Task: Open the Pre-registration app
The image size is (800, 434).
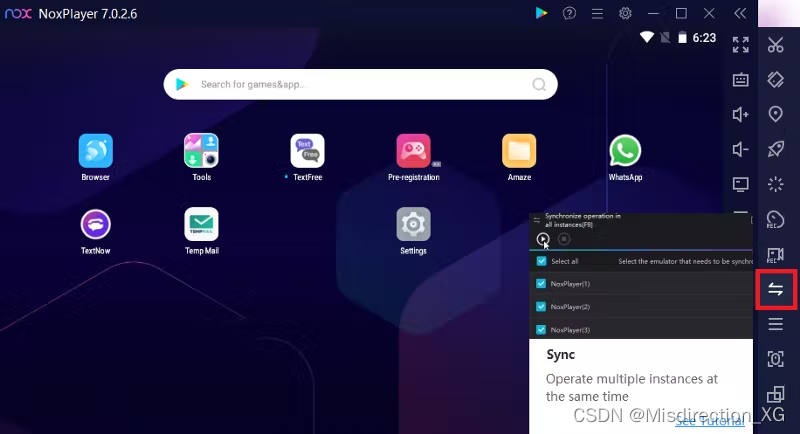Action: 413,151
